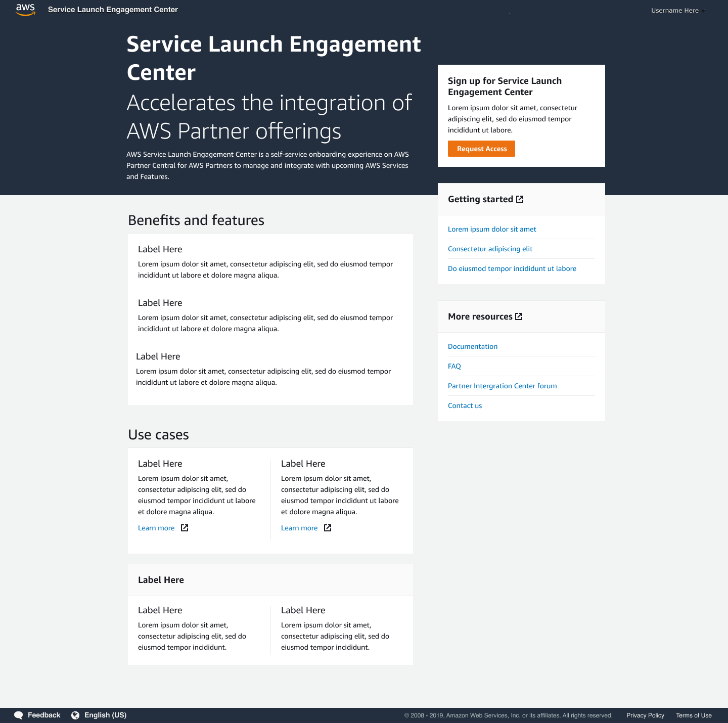Open external link icon beside Getting started
The width and height of the screenshot is (728, 723).
520,199
